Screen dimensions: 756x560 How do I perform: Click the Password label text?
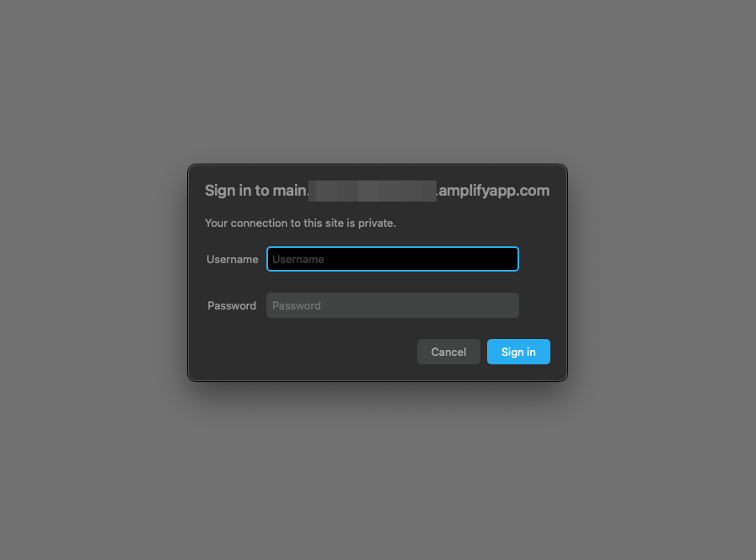(232, 306)
